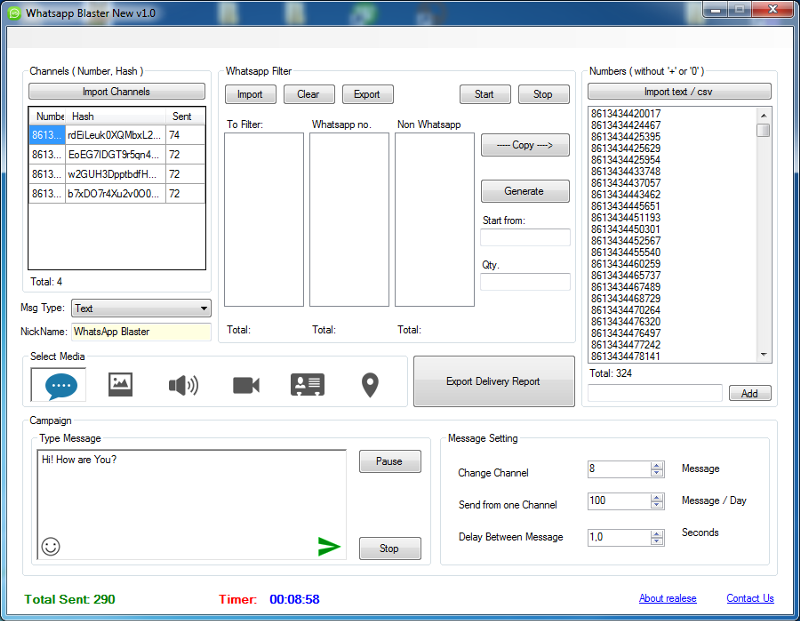Click the Import Channels button

click(x=116, y=92)
